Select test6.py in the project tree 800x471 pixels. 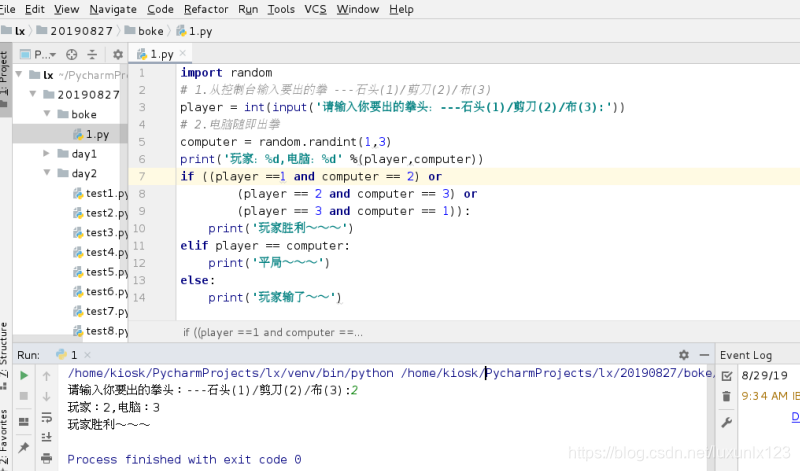click(101, 291)
